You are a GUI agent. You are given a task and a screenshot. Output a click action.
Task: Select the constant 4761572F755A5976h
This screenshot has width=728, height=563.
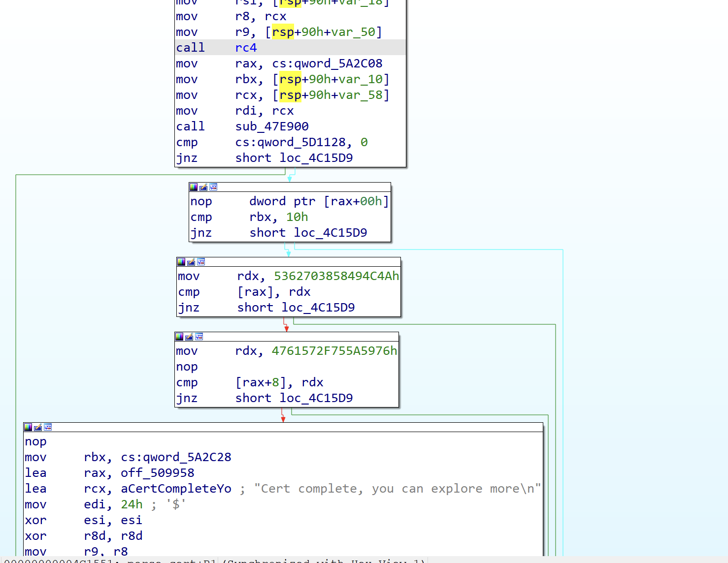[334, 351]
